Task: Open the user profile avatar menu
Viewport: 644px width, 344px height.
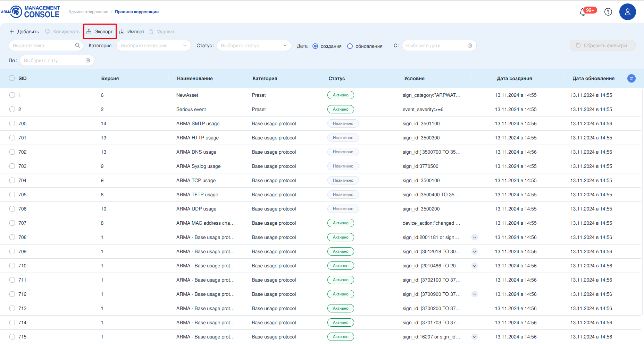Action: point(627,12)
